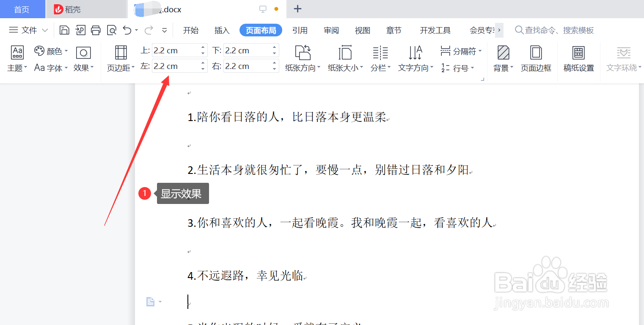Click line 4.不远遐路，幸见光临
This screenshot has width=644, height=325.
(x=246, y=276)
